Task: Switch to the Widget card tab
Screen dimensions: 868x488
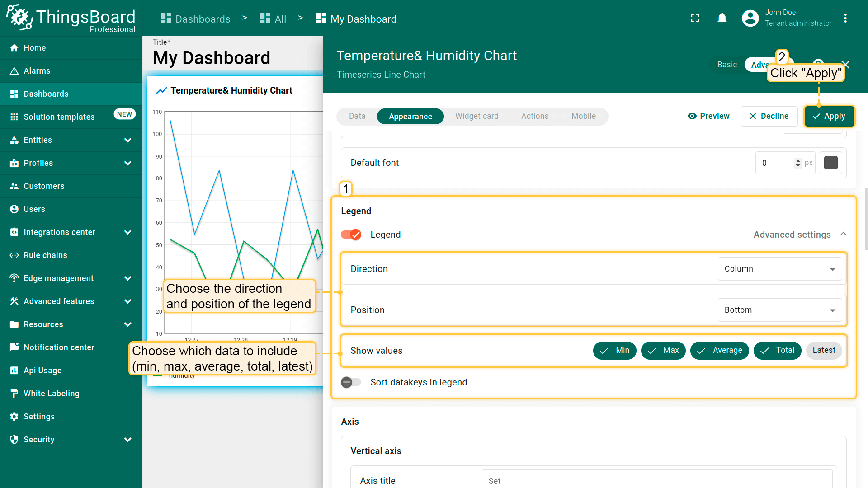Action: pyautogui.click(x=476, y=117)
